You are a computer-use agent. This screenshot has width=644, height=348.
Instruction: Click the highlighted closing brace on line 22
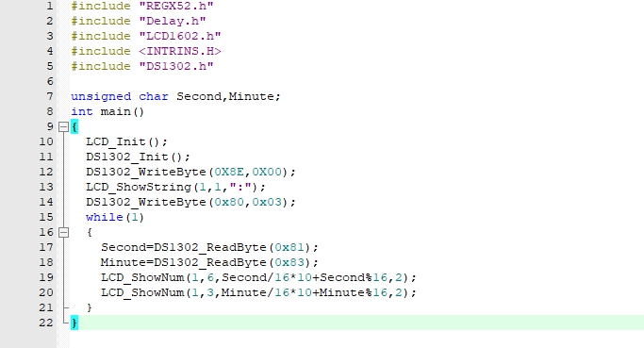74,323
